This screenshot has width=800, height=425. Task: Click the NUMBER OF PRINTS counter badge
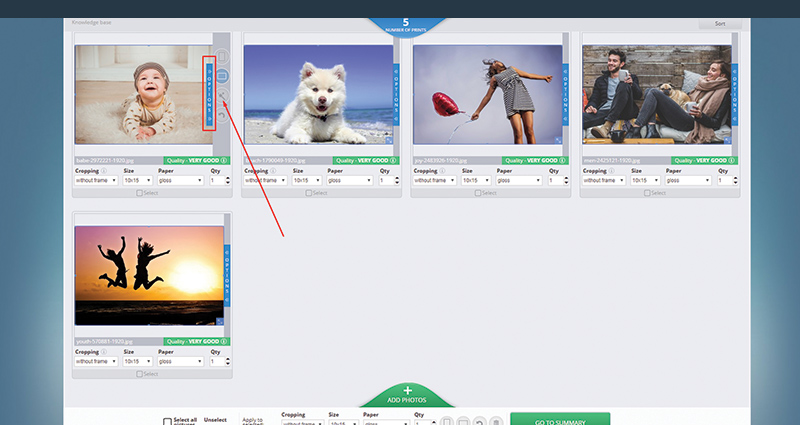[x=406, y=26]
